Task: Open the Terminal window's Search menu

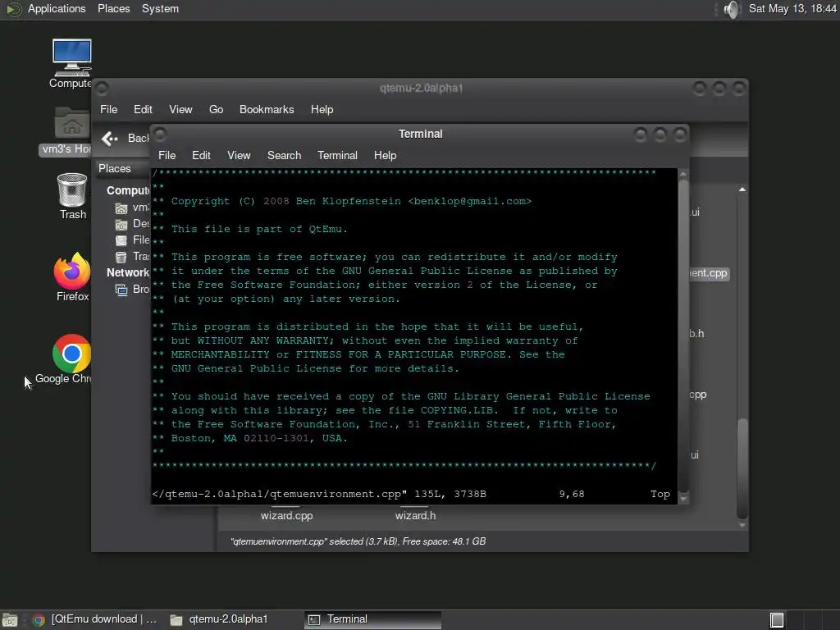Action: click(x=284, y=155)
